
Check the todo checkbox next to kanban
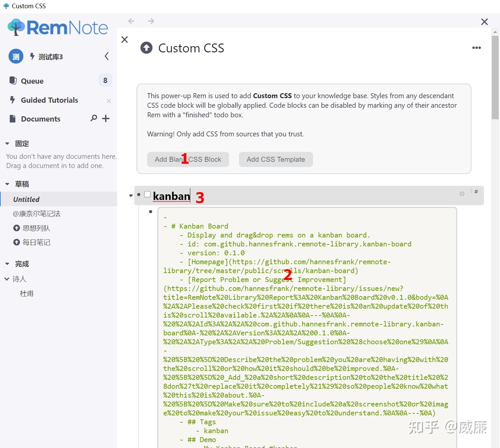point(147,194)
